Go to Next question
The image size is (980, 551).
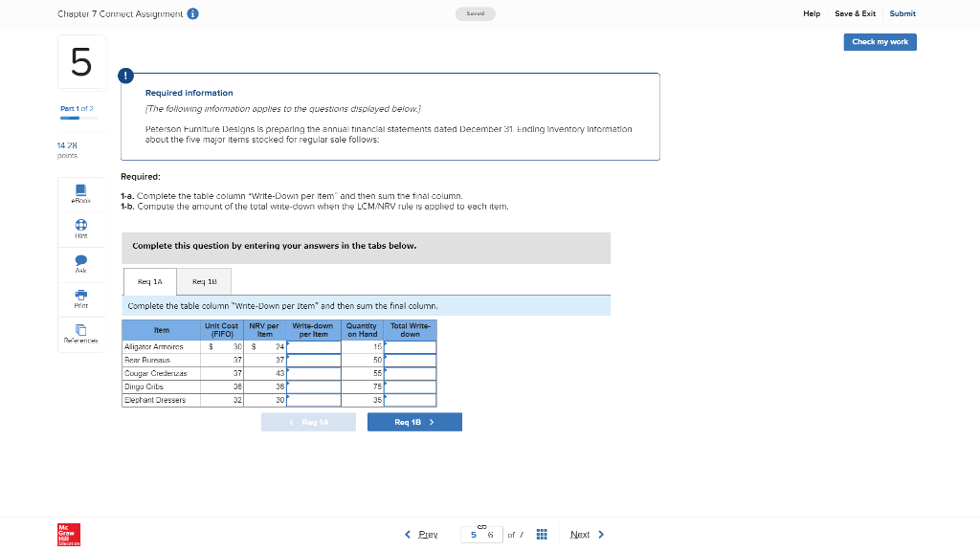click(x=588, y=535)
